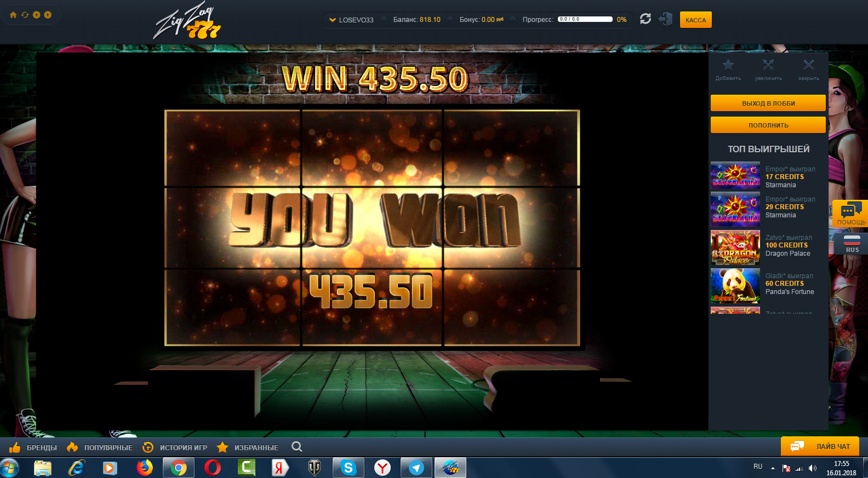Screen dimensions: 868x478
Task: Refresh balance with the white sync icon
Action: (x=646, y=19)
